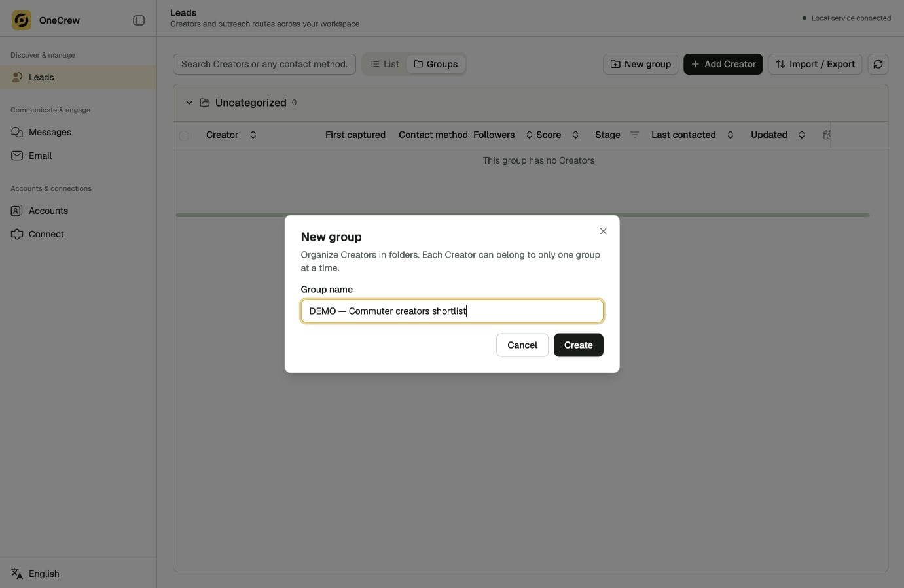Image resolution: width=904 pixels, height=588 pixels.
Task: Go to Email in the sidebar
Action: 78,156
